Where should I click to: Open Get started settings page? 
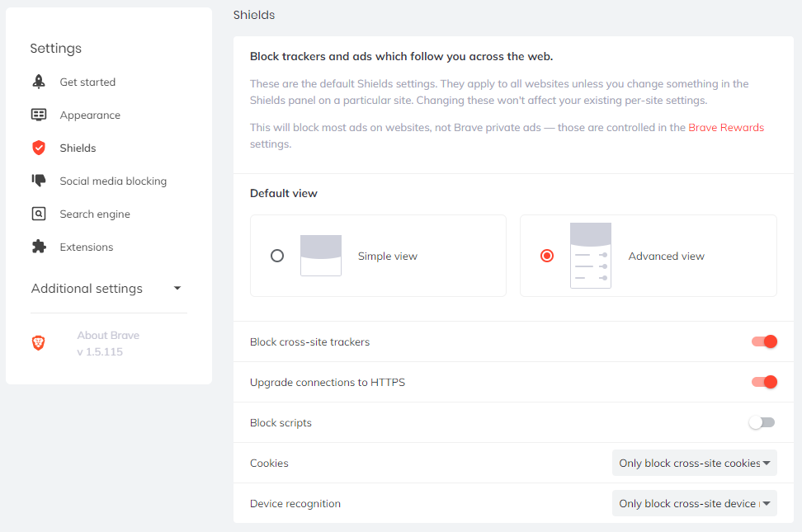click(x=87, y=82)
